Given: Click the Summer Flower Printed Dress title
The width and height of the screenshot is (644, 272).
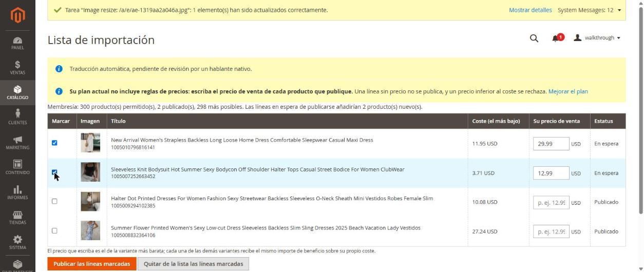Looking at the screenshot, I should click(266, 228).
